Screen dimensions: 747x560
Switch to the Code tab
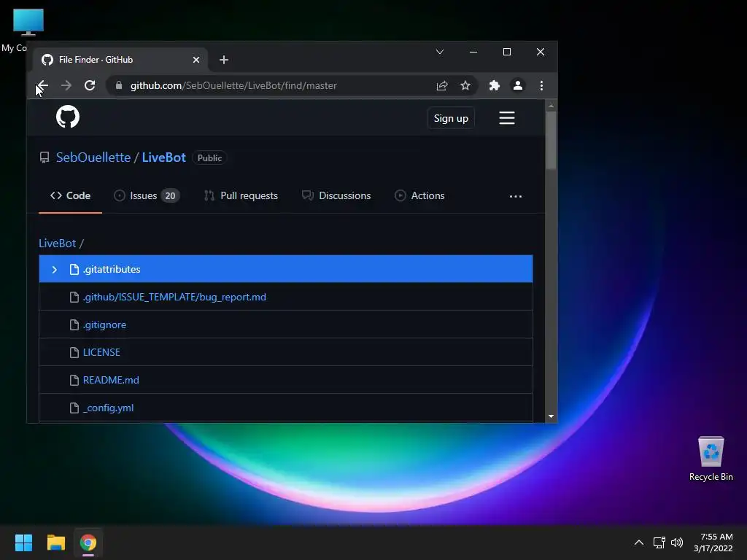[x=71, y=195]
